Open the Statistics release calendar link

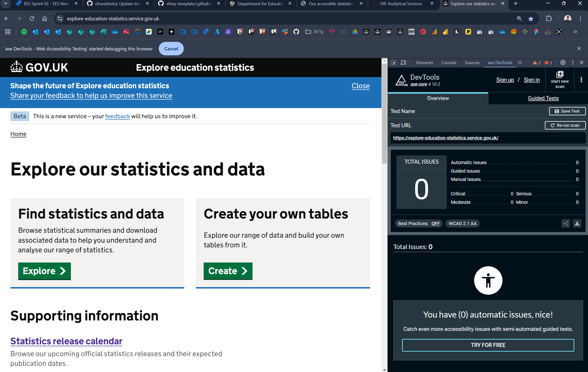(66, 341)
